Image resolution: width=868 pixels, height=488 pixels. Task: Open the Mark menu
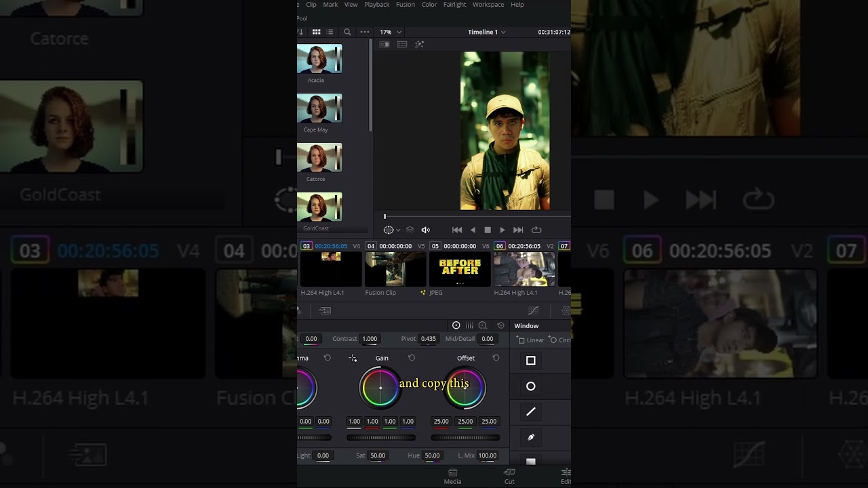[x=330, y=5]
